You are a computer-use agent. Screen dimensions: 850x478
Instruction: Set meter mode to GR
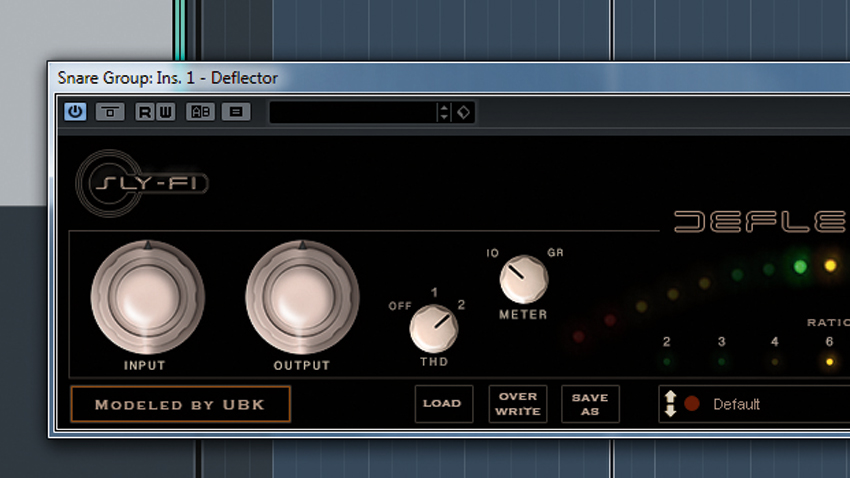point(555,253)
